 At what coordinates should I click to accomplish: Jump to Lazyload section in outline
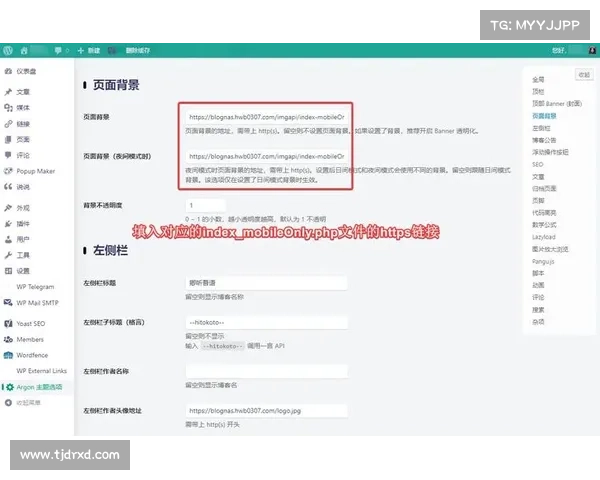point(544,237)
